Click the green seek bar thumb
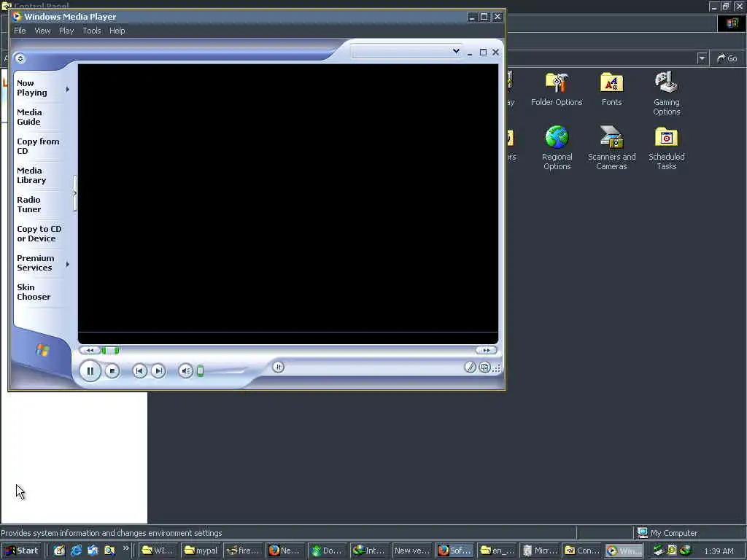 click(x=110, y=351)
